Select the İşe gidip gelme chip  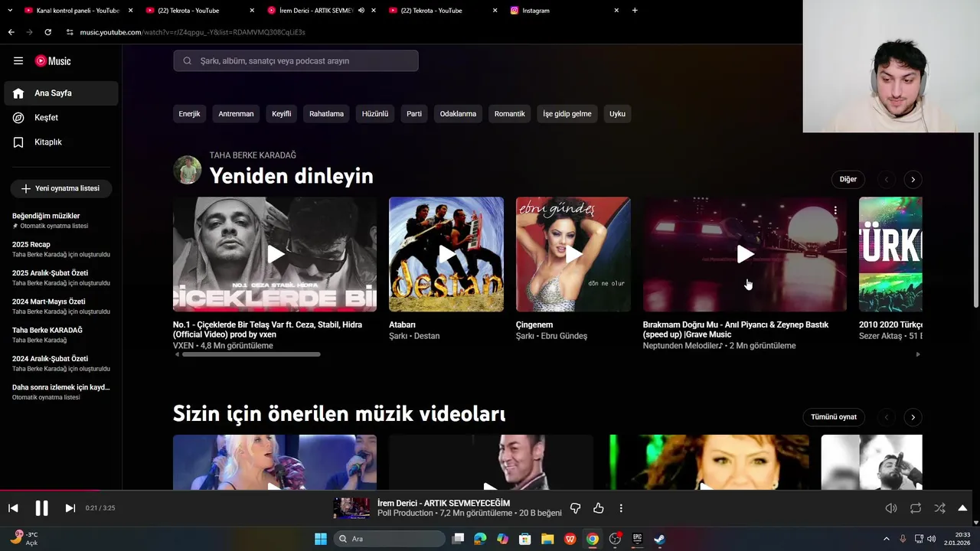pyautogui.click(x=567, y=113)
